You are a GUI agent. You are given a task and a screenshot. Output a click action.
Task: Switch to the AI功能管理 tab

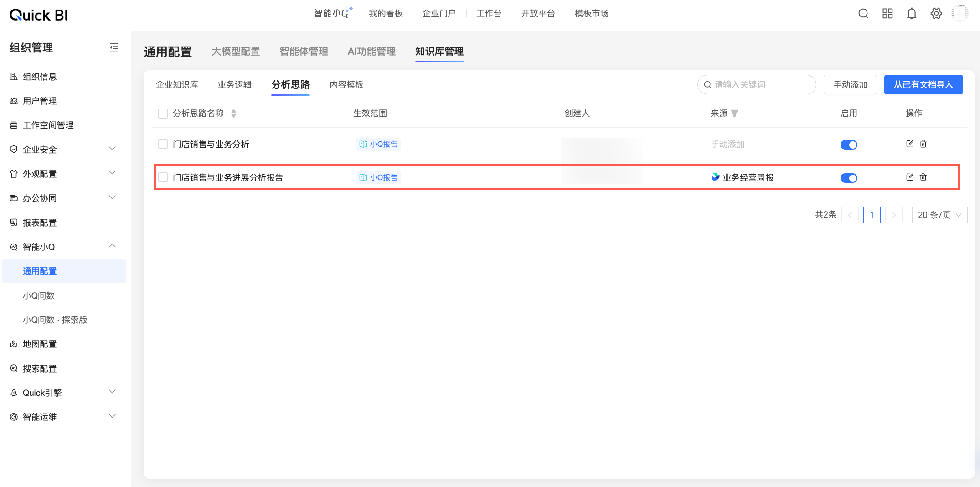click(371, 52)
